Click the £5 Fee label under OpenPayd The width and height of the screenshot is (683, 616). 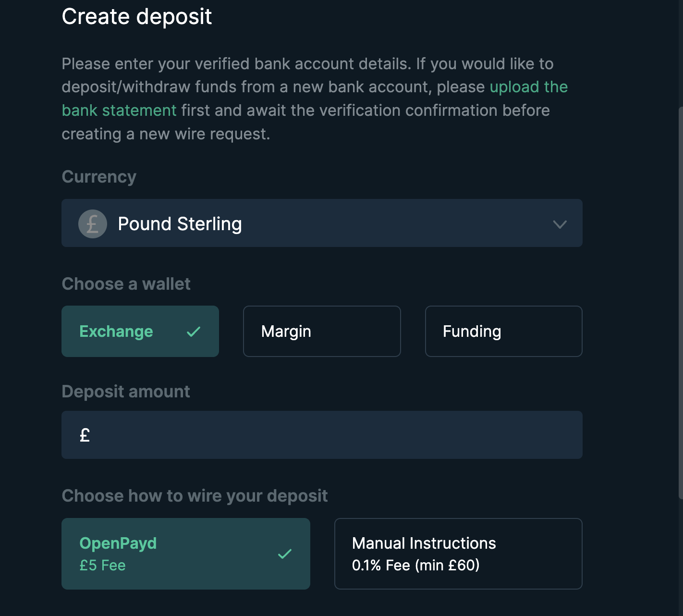pos(102,566)
